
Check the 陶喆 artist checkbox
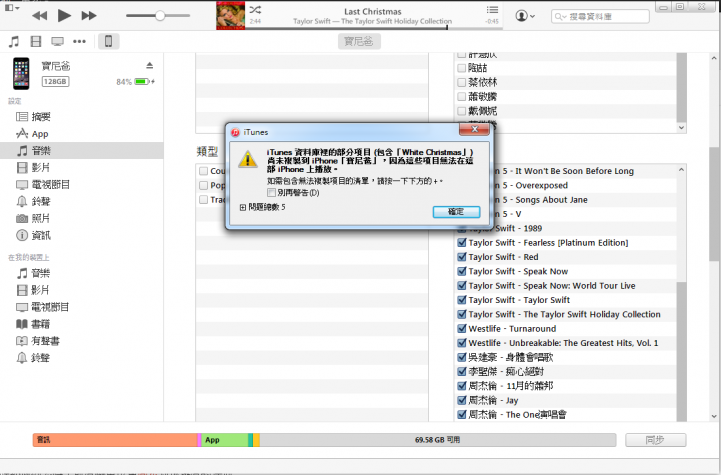(x=462, y=68)
